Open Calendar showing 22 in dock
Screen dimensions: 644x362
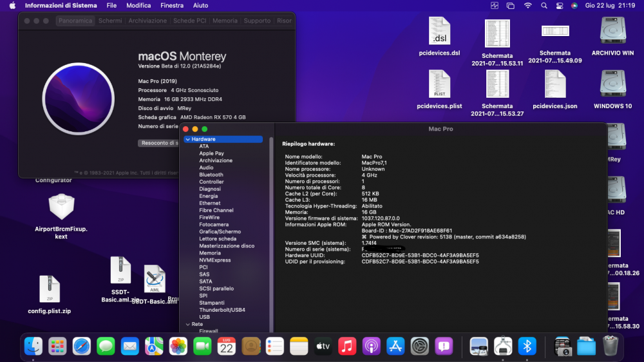pyautogui.click(x=226, y=347)
